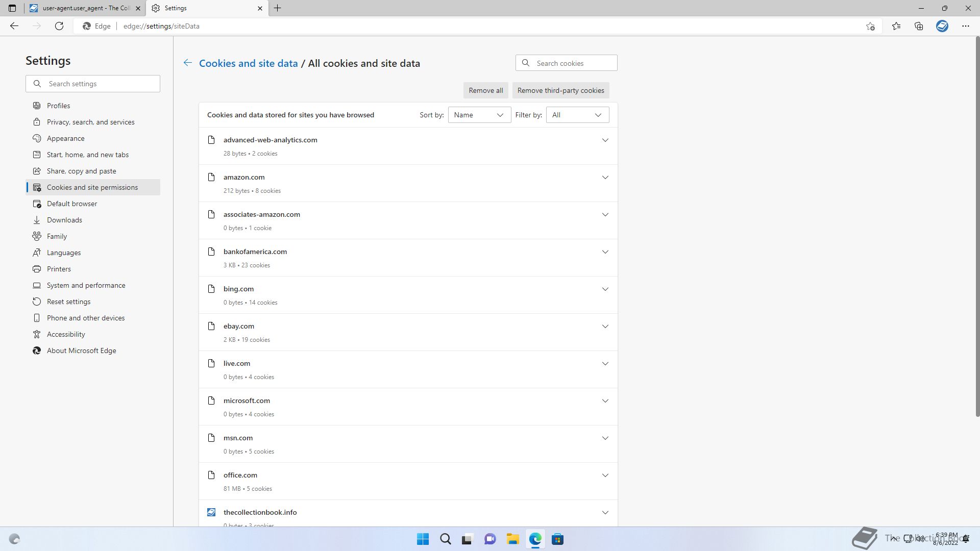Image resolution: width=980 pixels, height=551 pixels.
Task: Open Languages settings page
Action: 93,253
